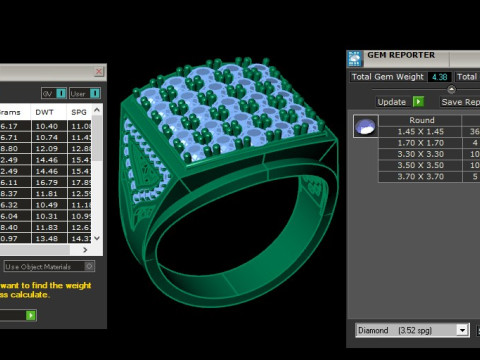Click the Diamond text in material dropdown

[x=373, y=330]
